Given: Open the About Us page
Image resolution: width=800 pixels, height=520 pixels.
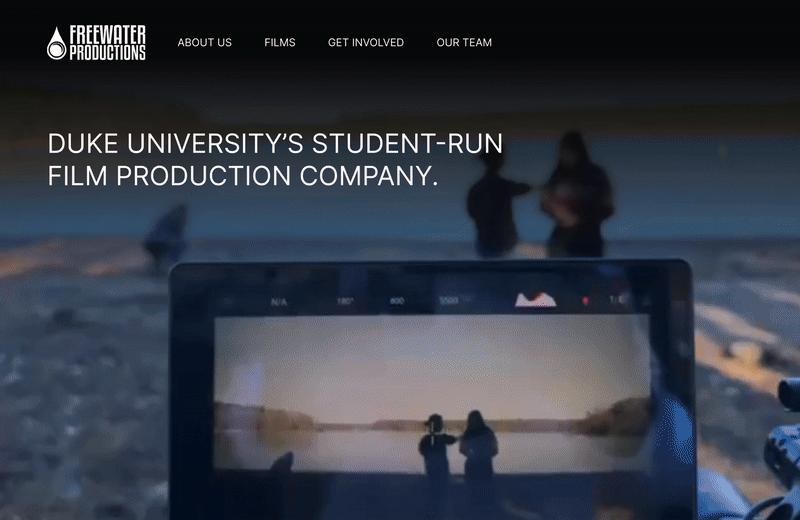Looking at the screenshot, I should 205,42.
